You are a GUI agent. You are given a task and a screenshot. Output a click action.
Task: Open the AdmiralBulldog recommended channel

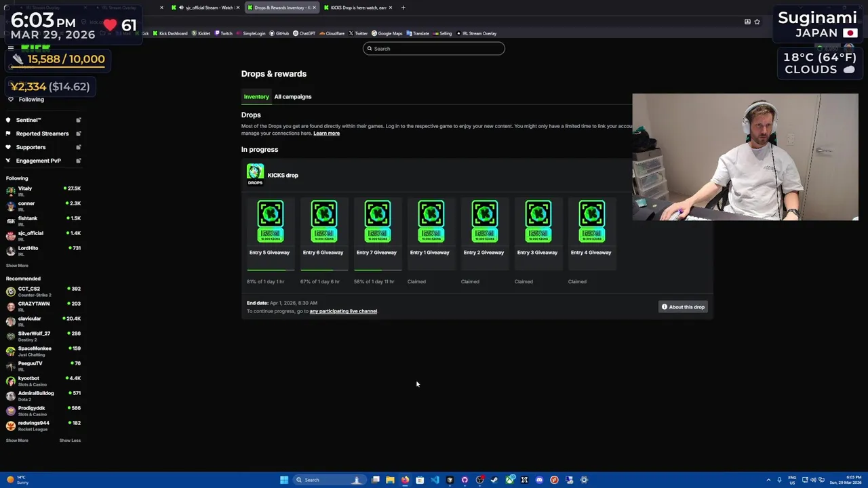tap(43, 396)
